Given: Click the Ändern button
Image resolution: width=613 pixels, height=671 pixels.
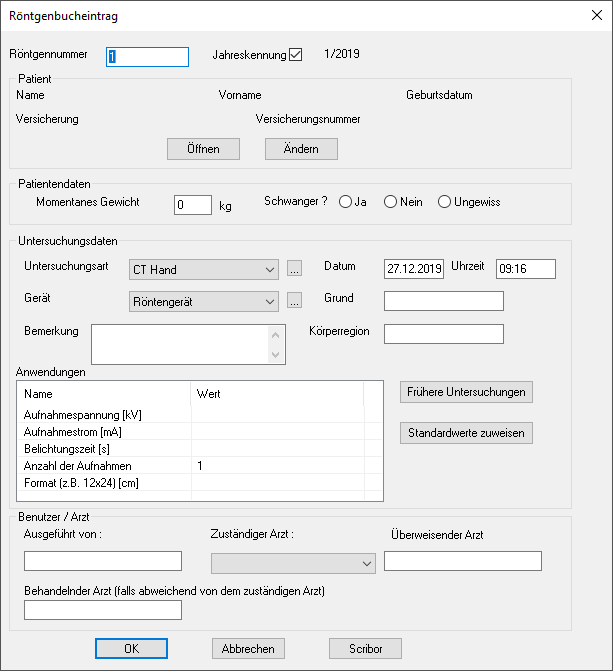Looking at the screenshot, I should [x=301, y=149].
